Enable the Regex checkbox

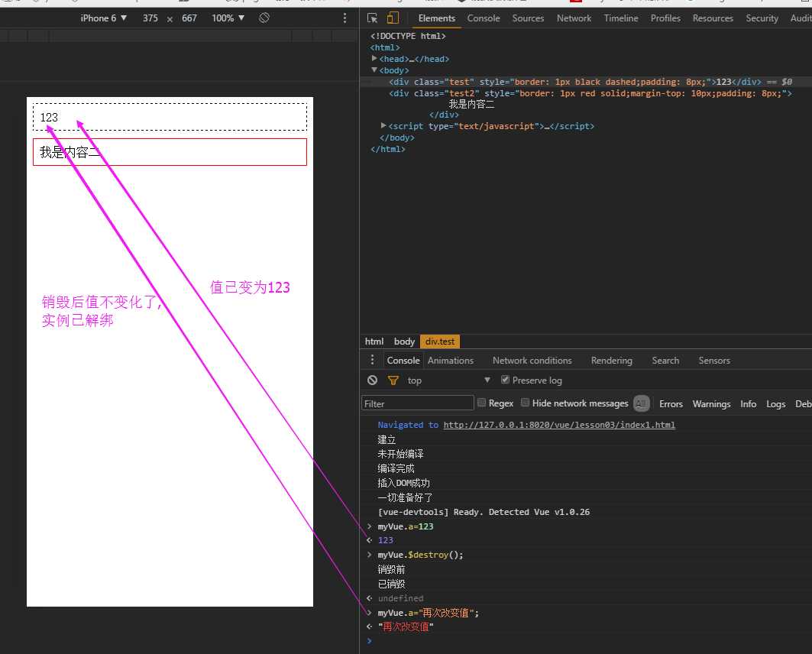click(x=481, y=403)
